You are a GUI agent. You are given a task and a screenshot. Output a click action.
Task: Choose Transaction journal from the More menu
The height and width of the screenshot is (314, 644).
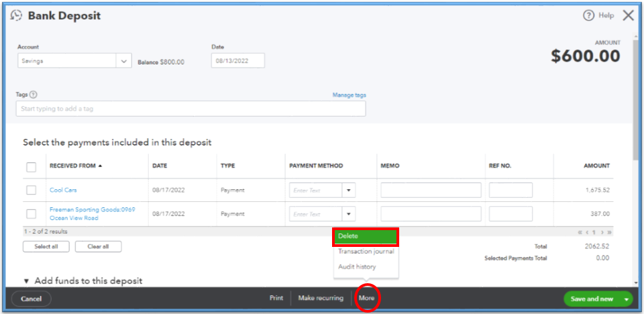click(x=366, y=251)
